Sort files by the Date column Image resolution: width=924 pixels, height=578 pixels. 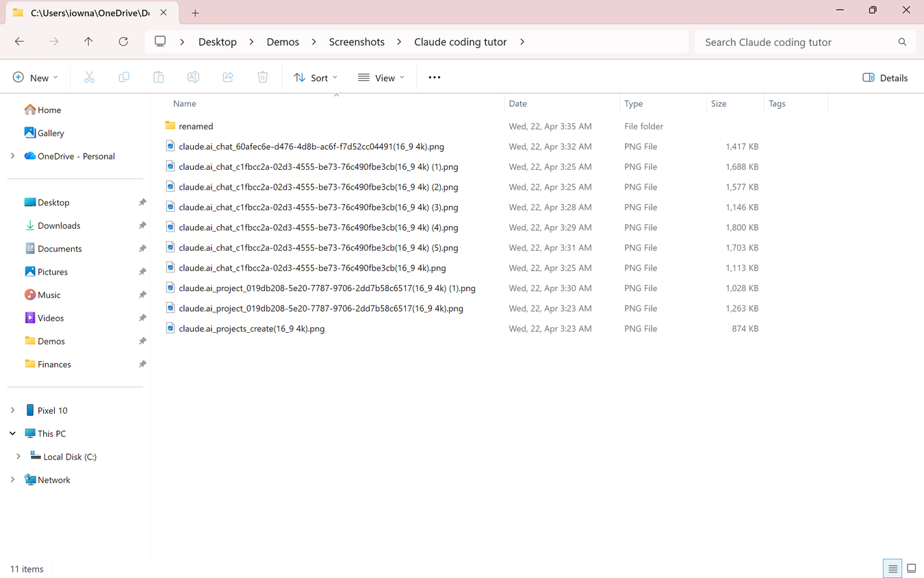coord(518,103)
